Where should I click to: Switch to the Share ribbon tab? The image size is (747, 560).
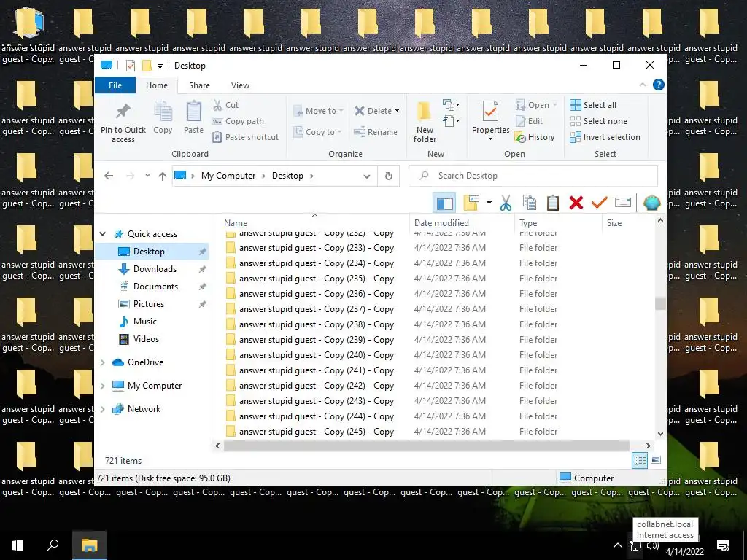[199, 85]
